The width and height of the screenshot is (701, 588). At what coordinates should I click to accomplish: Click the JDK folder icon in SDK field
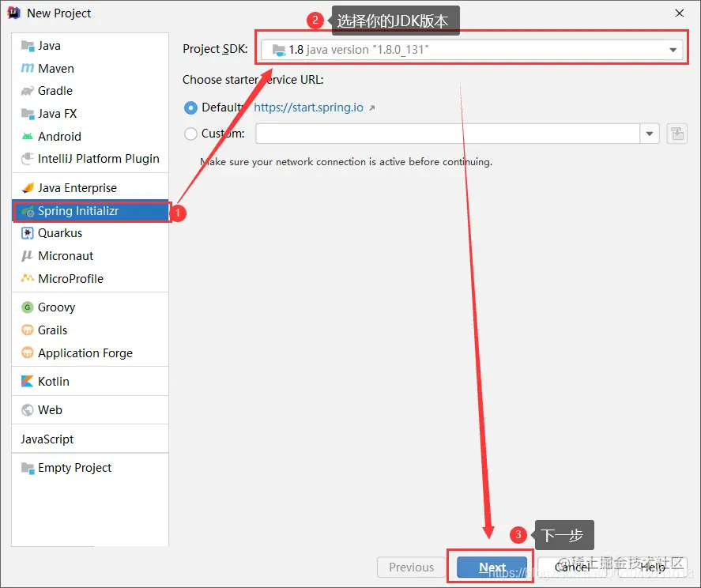click(279, 50)
